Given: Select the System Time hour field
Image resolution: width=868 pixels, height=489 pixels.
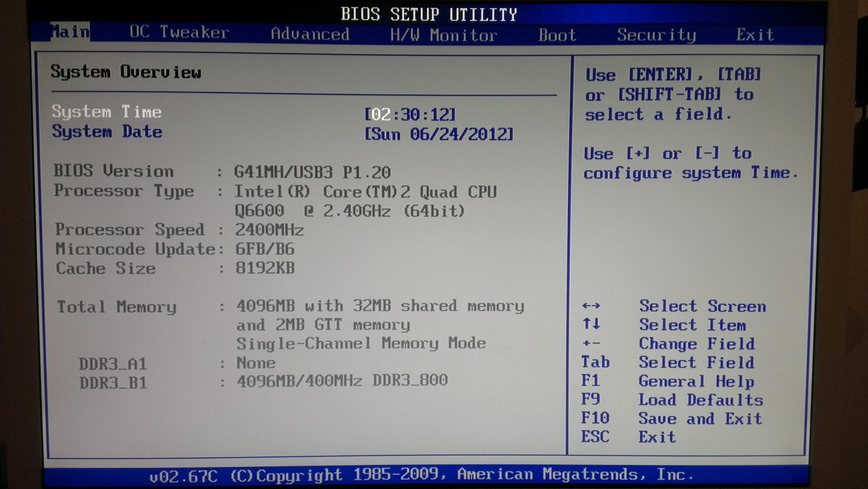Looking at the screenshot, I should tap(381, 115).
